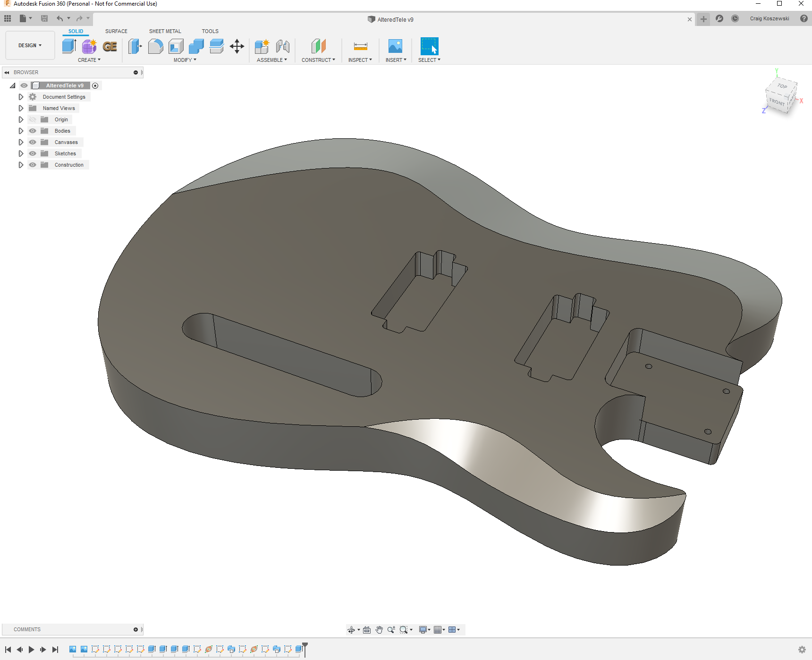Activate the Select tool icon

point(430,46)
